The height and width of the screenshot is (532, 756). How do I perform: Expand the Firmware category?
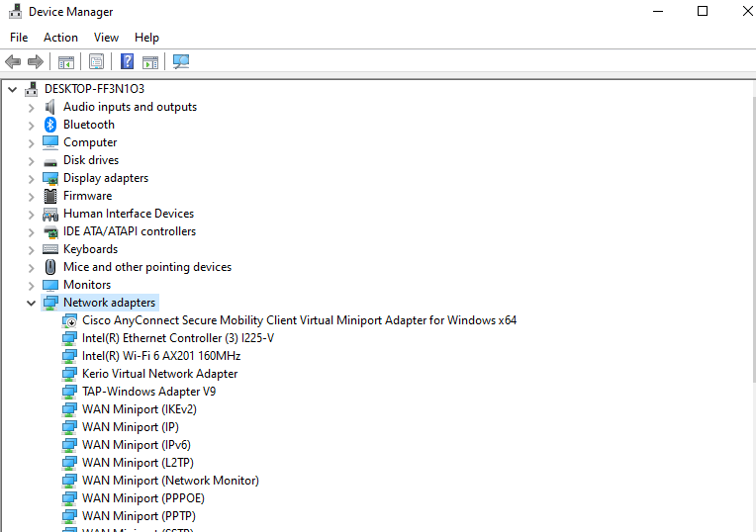pyautogui.click(x=32, y=197)
